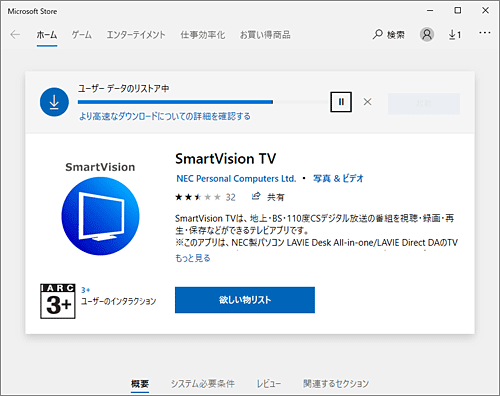Image resolution: width=500 pixels, height=396 pixels.
Task: Click the IARC 3+ rating badge
Action: [x=58, y=301]
